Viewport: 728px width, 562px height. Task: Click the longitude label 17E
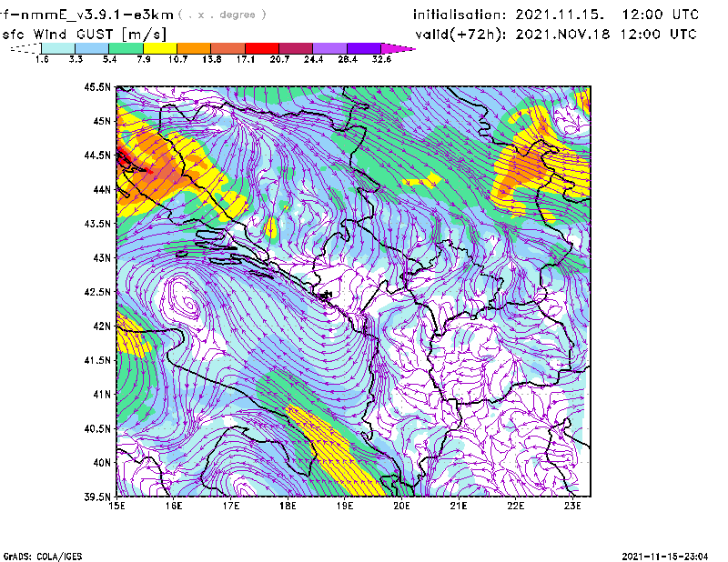(x=231, y=506)
